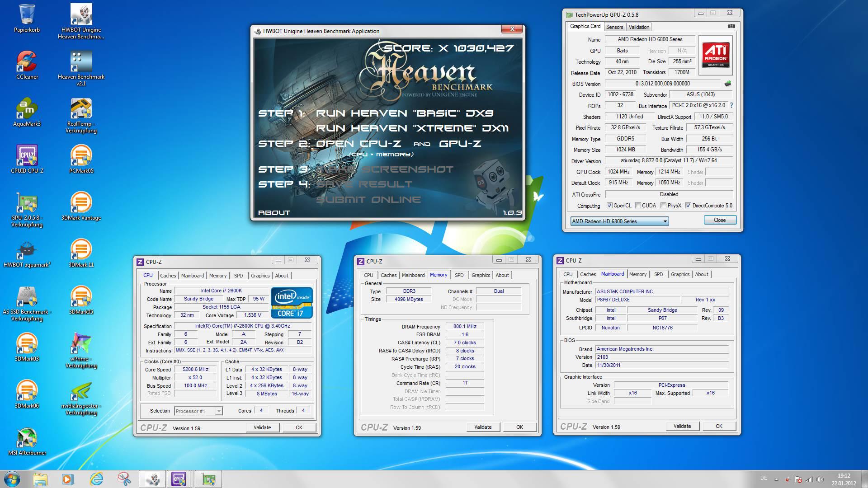Screen dimensions: 868x488
Task: Click the GPU-Z screenshot camera icon
Action: coord(731,26)
